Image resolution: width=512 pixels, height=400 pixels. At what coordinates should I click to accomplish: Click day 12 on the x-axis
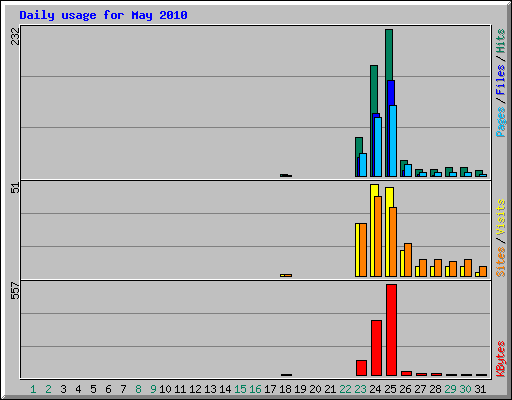195,389
